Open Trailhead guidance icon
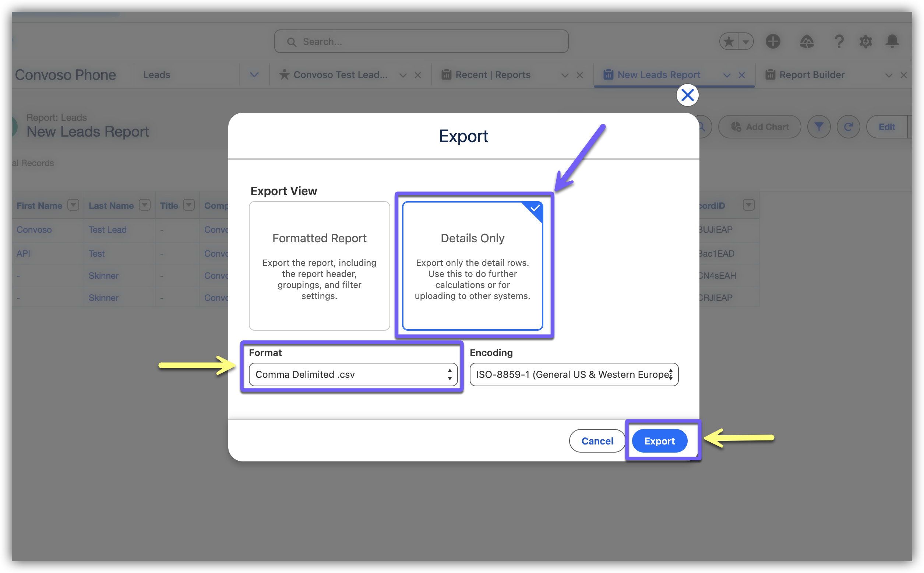 click(x=807, y=41)
